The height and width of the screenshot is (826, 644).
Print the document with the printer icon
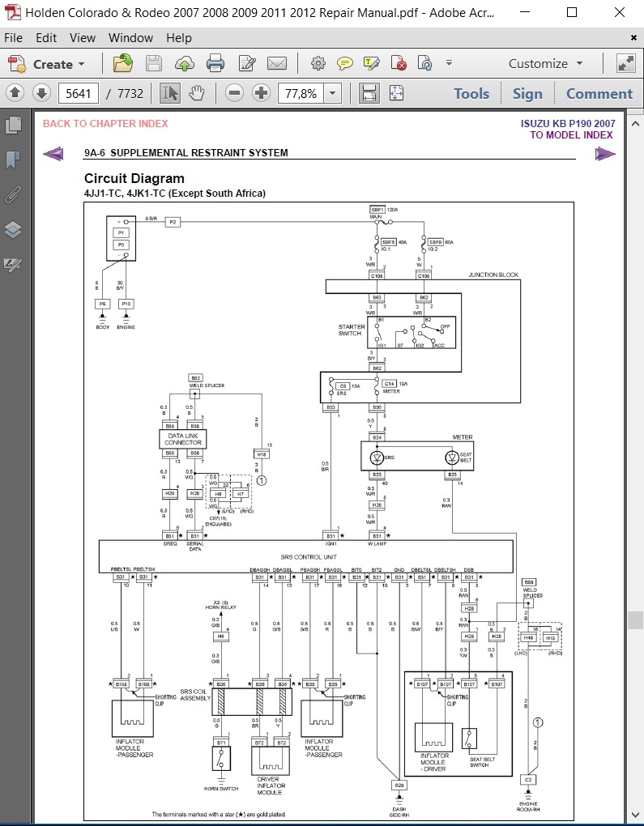pos(215,64)
